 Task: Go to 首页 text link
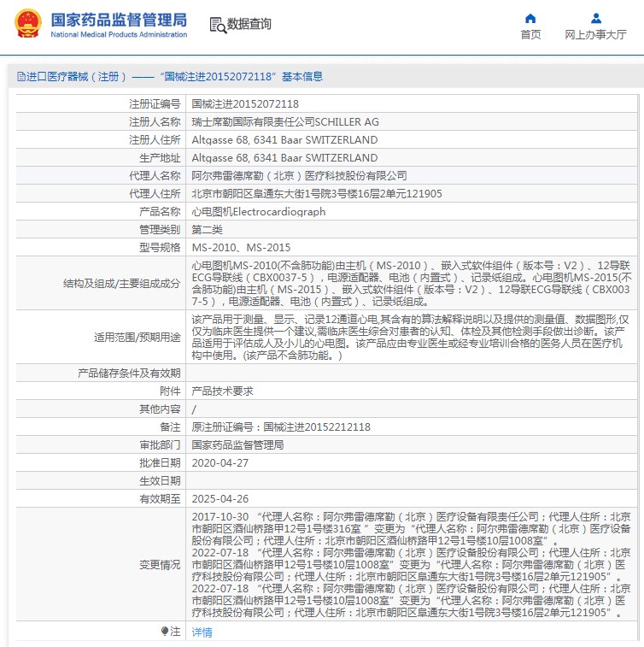tap(530, 35)
